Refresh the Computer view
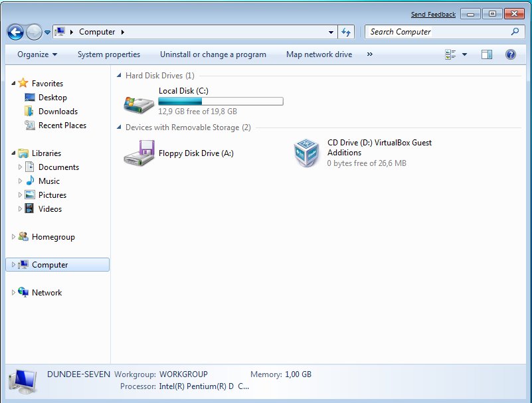Screen dimensions: 532x403 [x=346, y=33]
